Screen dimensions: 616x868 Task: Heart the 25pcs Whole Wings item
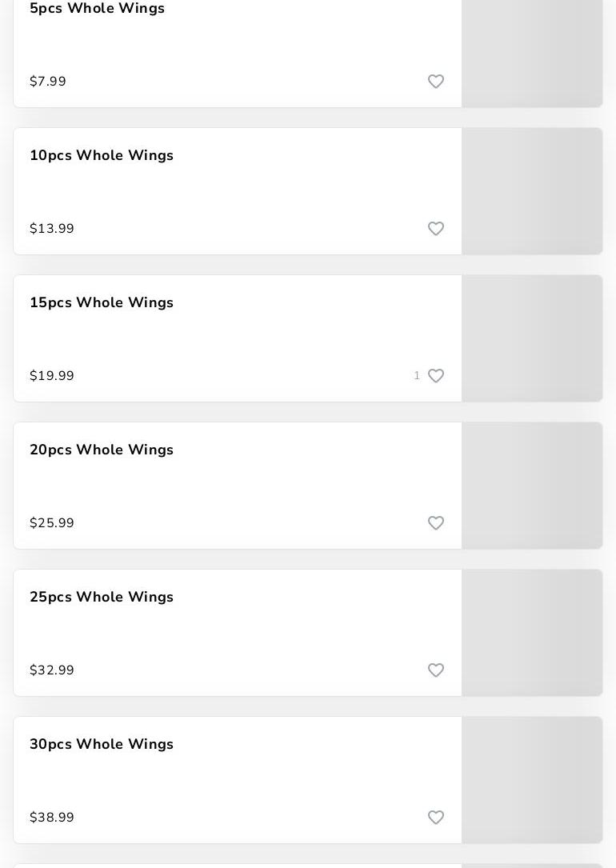(436, 670)
